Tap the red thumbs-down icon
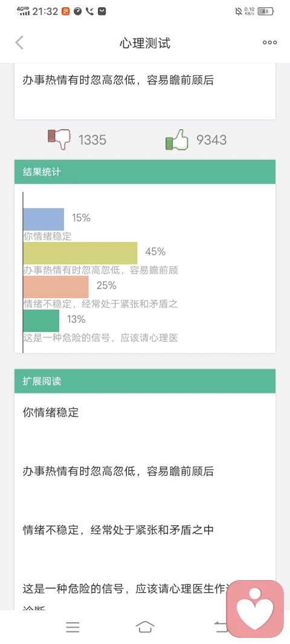Image resolution: width=290 pixels, height=644 pixels. 59,139
